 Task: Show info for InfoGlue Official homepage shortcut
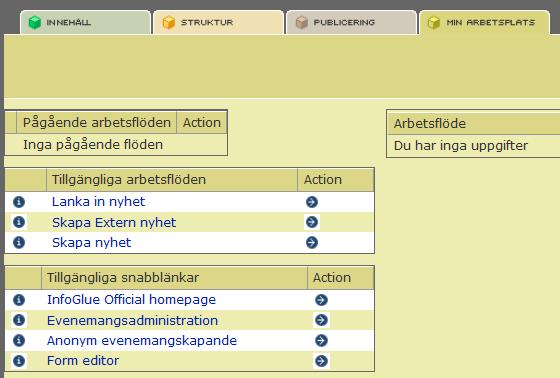coord(19,300)
